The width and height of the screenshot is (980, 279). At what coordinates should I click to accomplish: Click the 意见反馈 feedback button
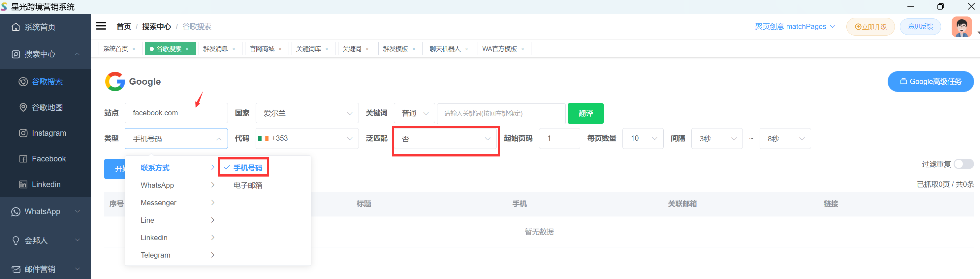click(x=920, y=27)
